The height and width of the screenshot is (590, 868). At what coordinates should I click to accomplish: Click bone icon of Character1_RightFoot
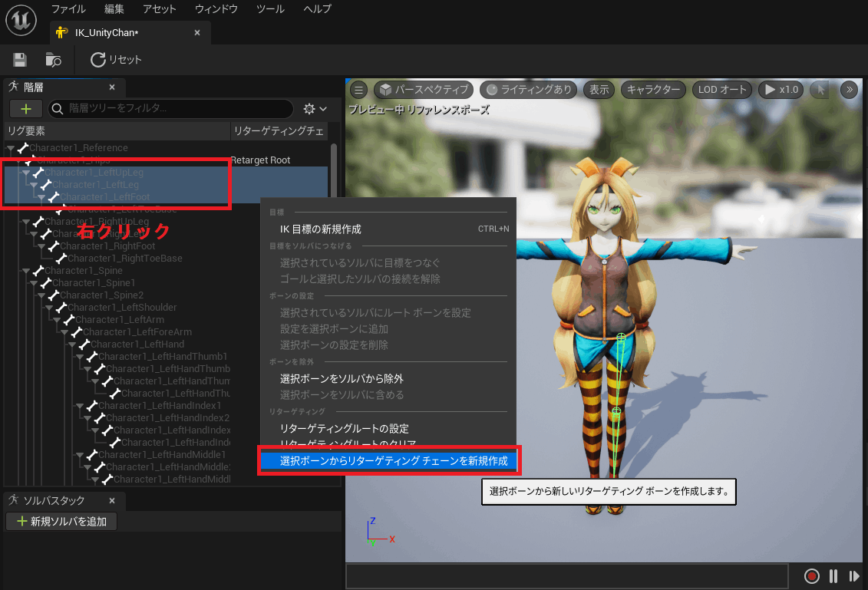tap(54, 246)
